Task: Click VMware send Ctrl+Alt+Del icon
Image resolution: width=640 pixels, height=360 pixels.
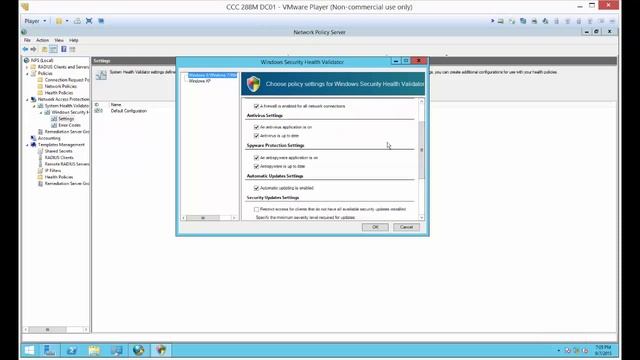Action: (x=77, y=21)
